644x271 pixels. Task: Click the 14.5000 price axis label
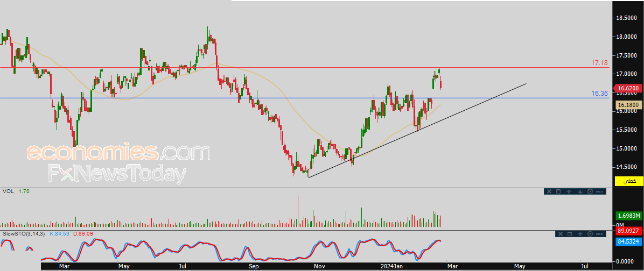(x=627, y=167)
